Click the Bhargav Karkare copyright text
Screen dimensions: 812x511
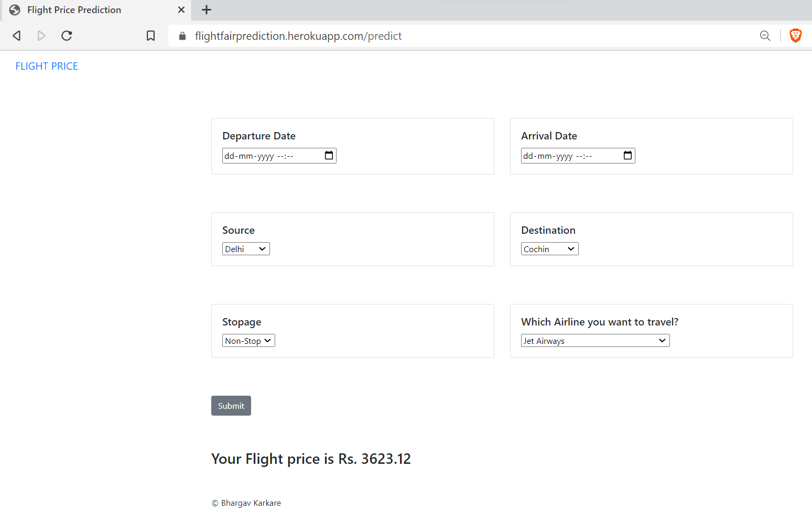(246, 503)
